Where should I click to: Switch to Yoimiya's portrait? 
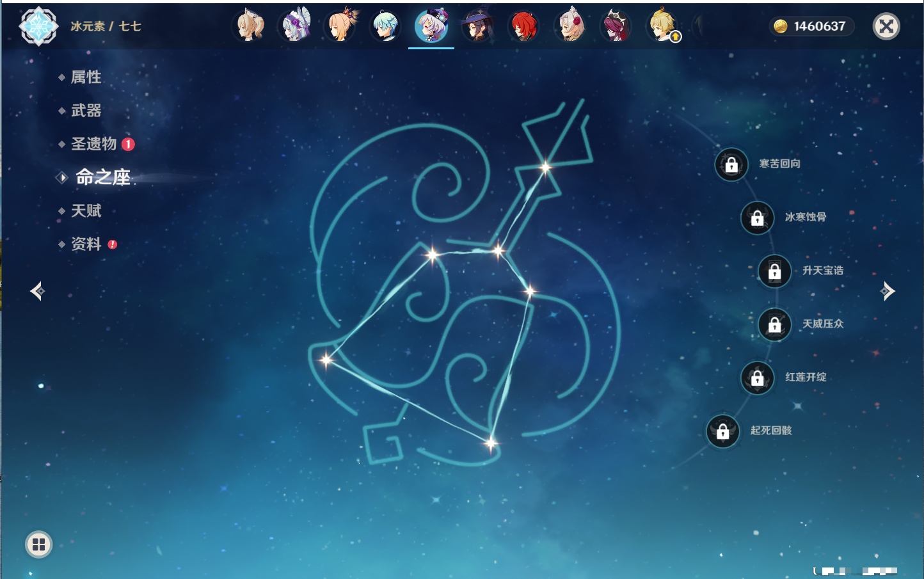coord(340,26)
